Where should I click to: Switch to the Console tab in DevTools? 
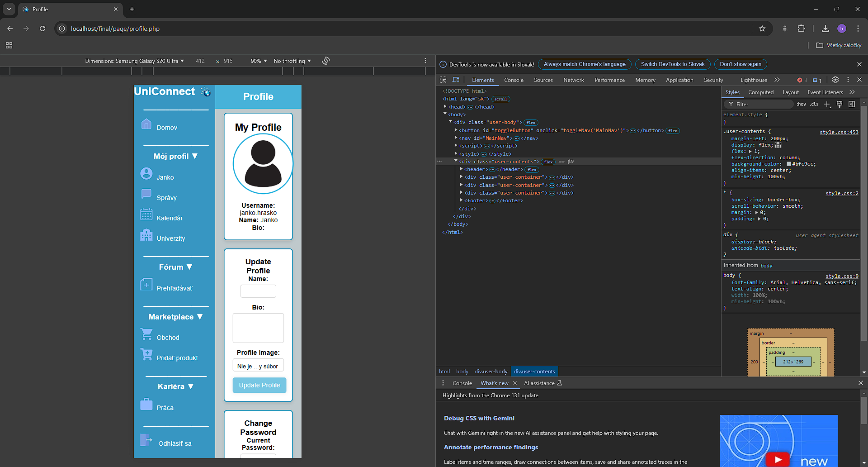tap(514, 80)
